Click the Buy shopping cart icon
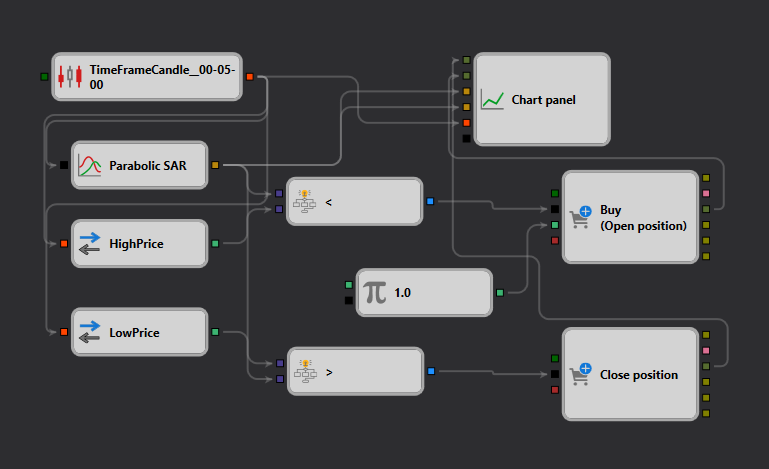The image size is (769, 469). 579,217
